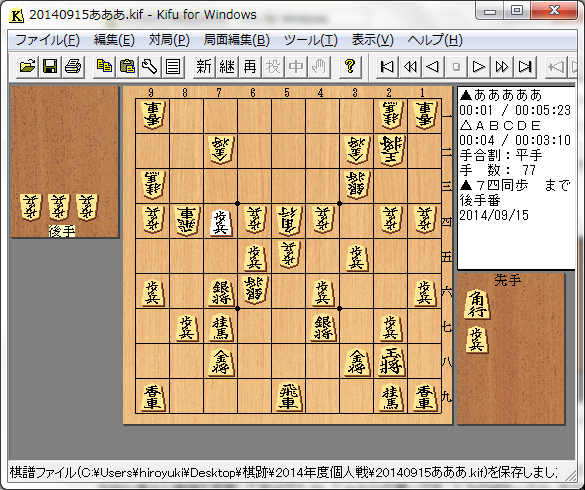Click the 再 replay toolbar button
The image size is (585, 490).
(250, 67)
